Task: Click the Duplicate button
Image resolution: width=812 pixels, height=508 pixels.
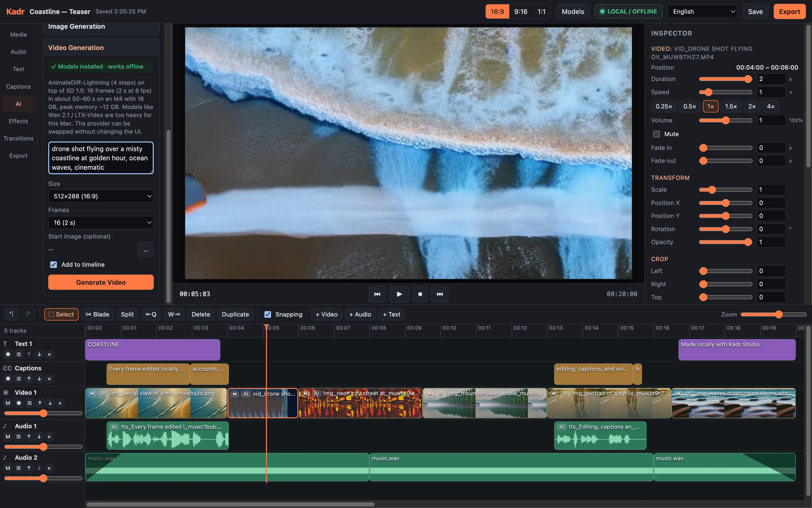Action: tap(235, 314)
